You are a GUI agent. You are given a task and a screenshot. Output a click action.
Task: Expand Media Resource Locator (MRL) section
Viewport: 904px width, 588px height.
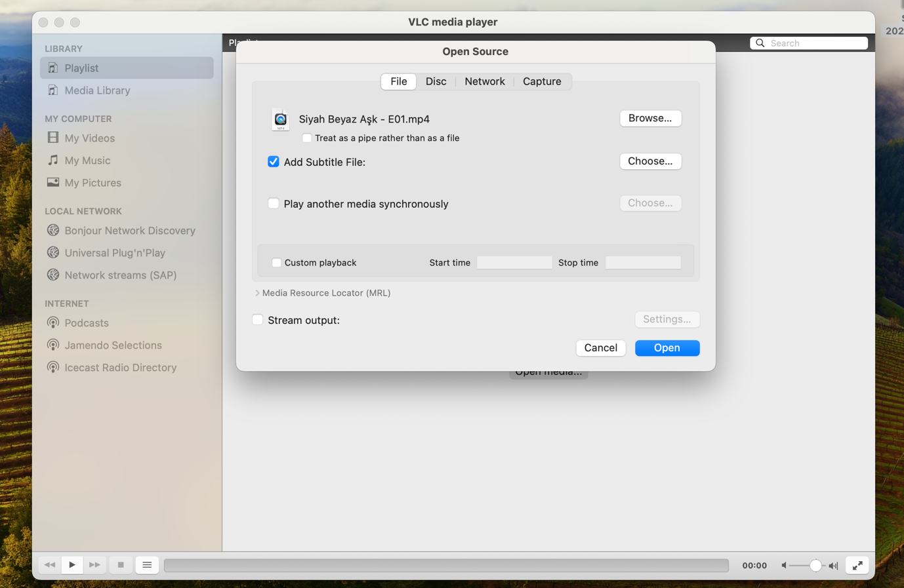(x=257, y=293)
